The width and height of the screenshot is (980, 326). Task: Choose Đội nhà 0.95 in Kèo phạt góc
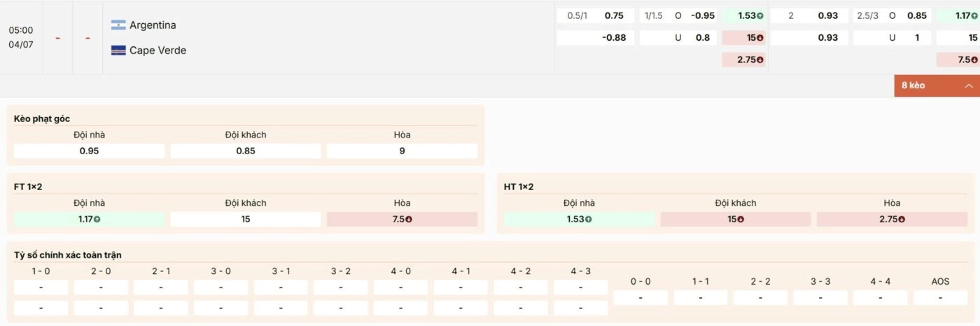pyautogui.click(x=89, y=151)
